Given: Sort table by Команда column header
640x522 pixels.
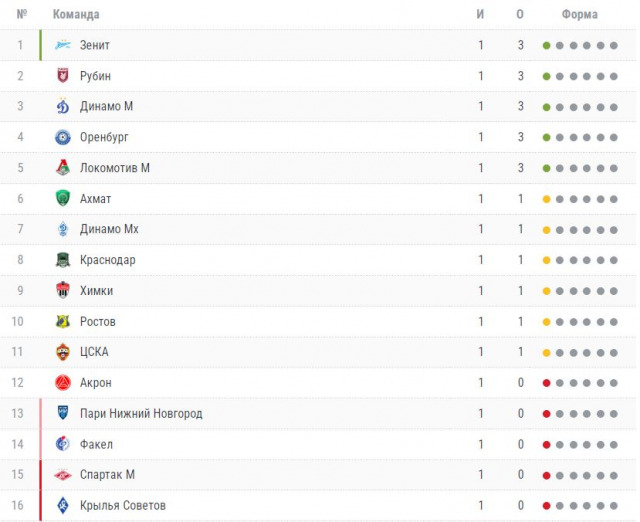Looking at the screenshot, I should pyautogui.click(x=76, y=15).
